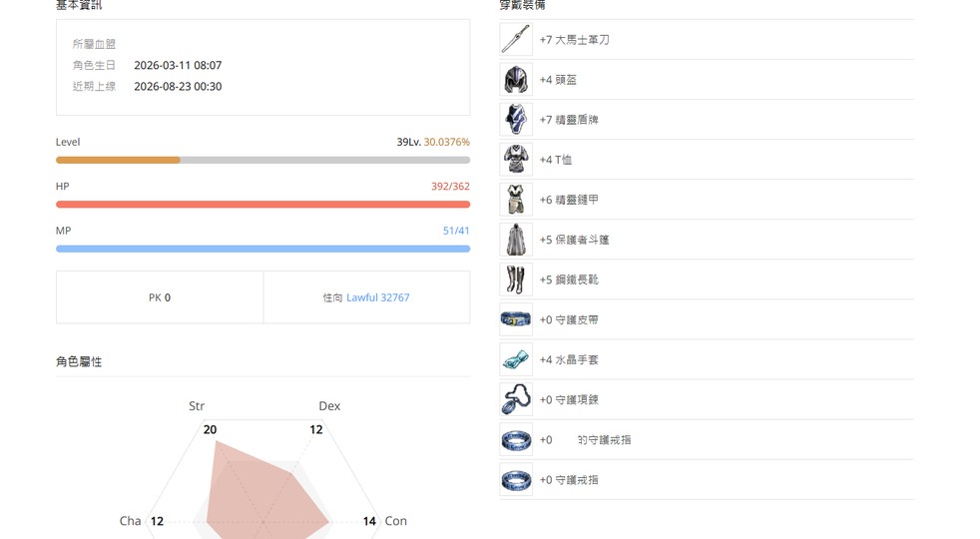This screenshot has width=980, height=539.
Task: Click the Str value 20 on radar chart
Action: 210,429
